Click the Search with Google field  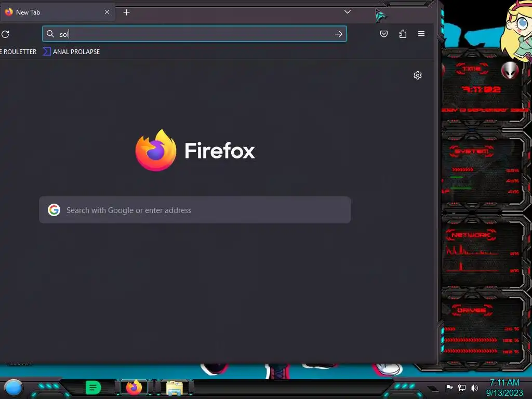pos(195,210)
